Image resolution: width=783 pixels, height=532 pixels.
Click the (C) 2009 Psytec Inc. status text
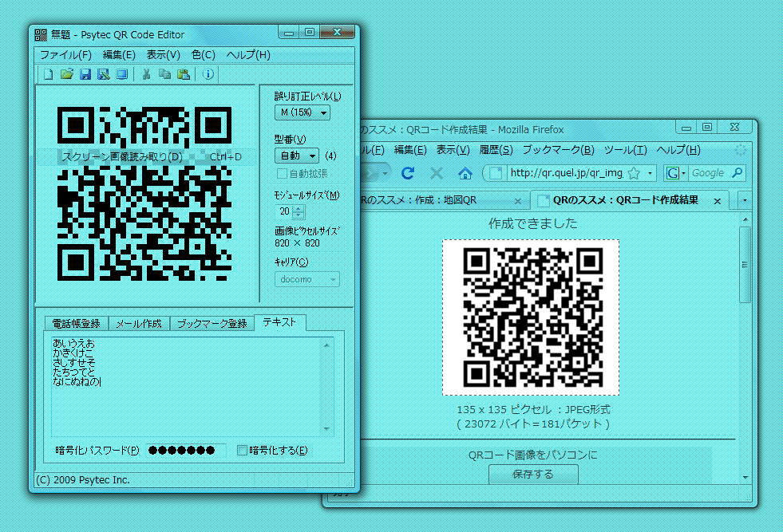coord(83,479)
